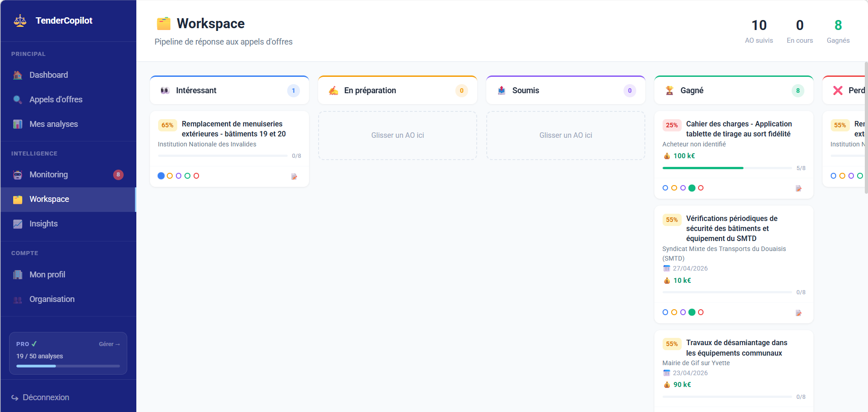This screenshot has height=412, width=868.
Task: Select Workspace in the sidebar menu
Action: pos(49,199)
